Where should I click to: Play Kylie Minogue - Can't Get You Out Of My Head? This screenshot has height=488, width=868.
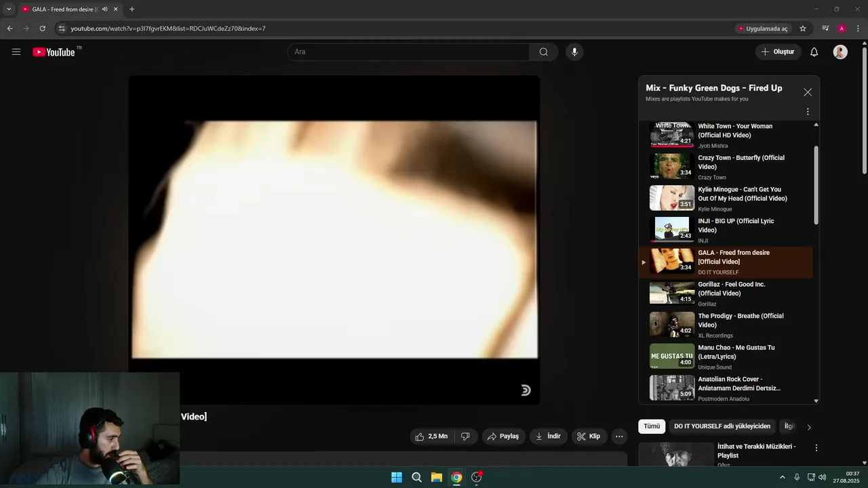726,199
